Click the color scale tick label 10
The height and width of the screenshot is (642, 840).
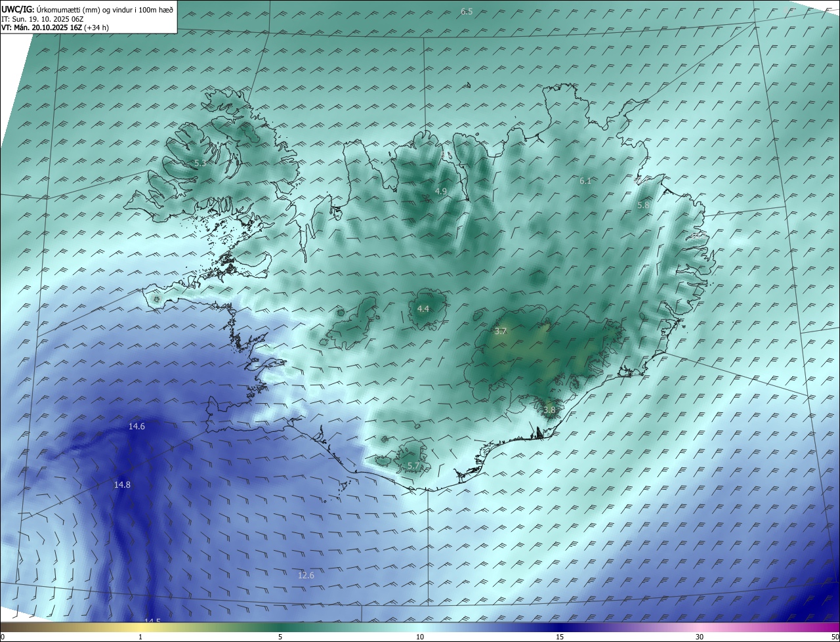point(420,637)
